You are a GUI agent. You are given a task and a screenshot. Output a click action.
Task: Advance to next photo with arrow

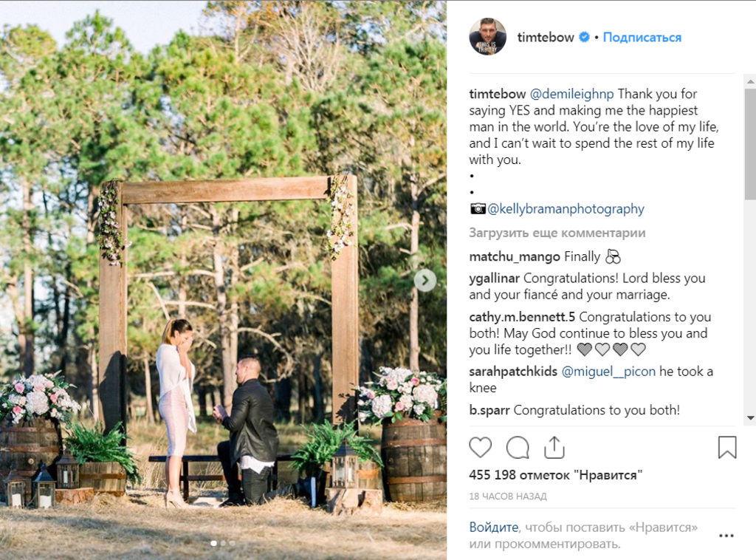425,280
